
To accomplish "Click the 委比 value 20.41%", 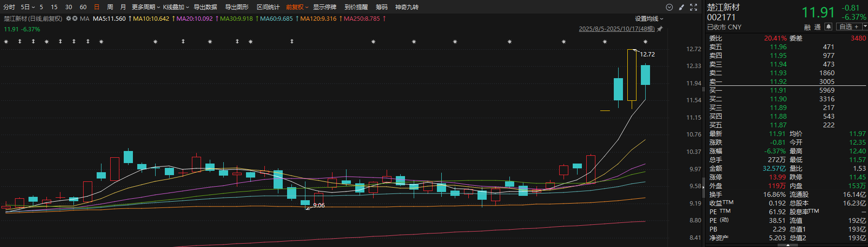I will pos(775,38).
